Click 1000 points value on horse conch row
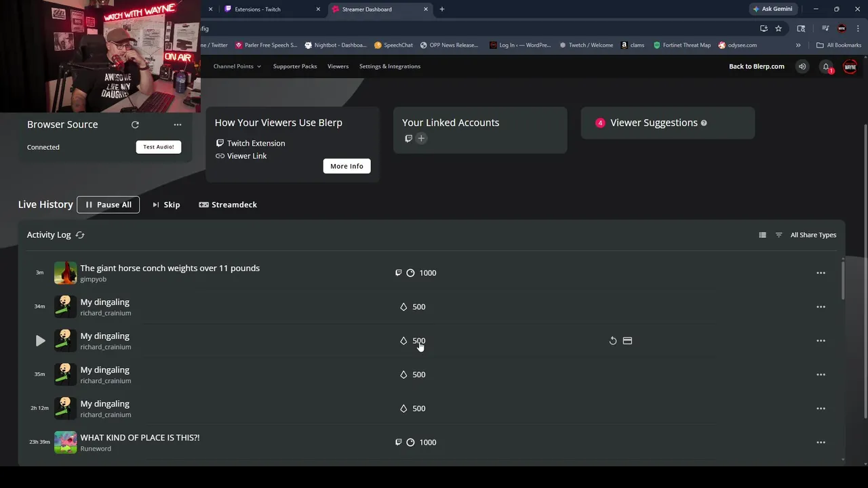Image resolution: width=868 pixels, height=488 pixels. (x=428, y=273)
